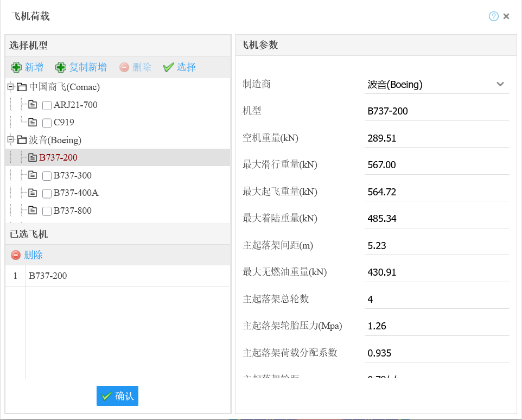Check the ARJ21-700 checkbox

47,105
